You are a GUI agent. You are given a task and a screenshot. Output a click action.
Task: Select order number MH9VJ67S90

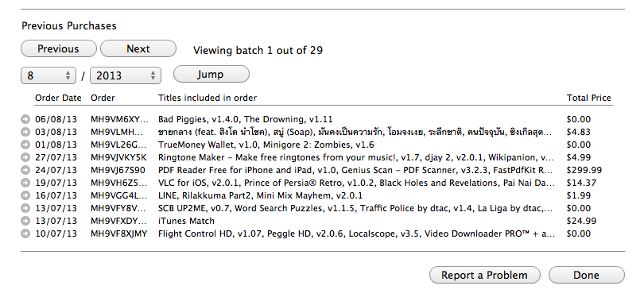(x=118, y=170)
